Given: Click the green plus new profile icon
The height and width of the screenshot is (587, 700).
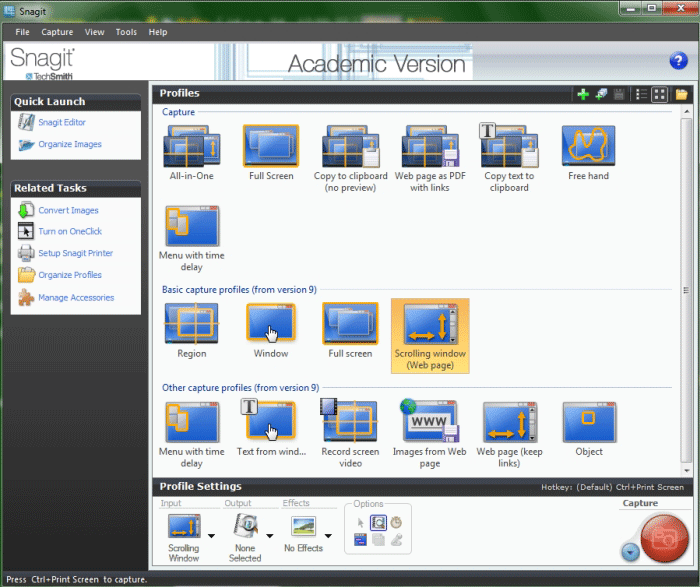Looking at the screenshot, I should (x=583, y=94).
